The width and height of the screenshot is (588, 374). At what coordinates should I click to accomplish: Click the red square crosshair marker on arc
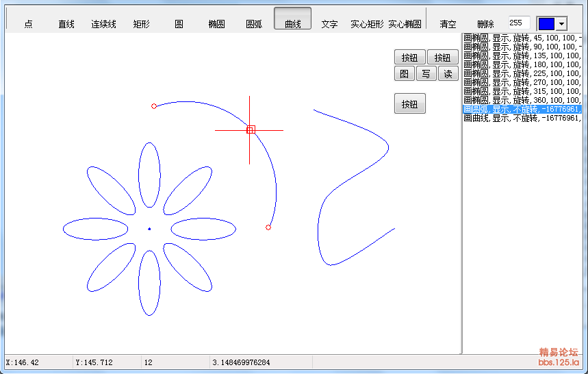251,129
